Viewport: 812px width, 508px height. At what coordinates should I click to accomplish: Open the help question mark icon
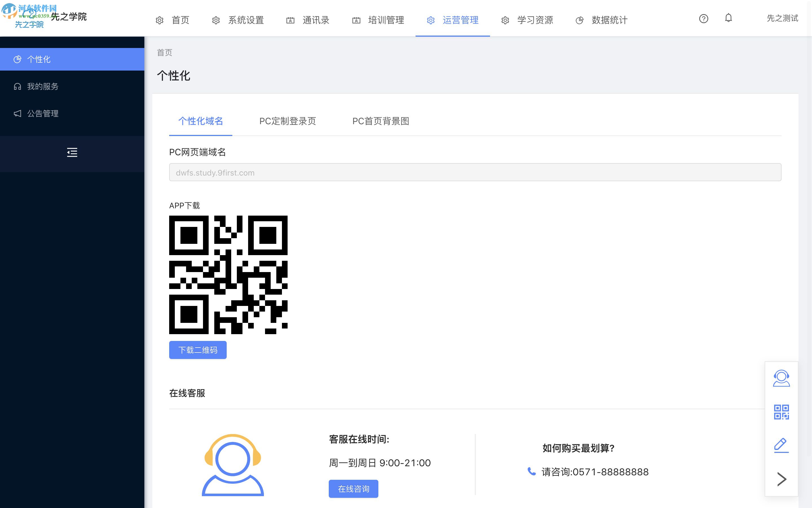(703, 19)
